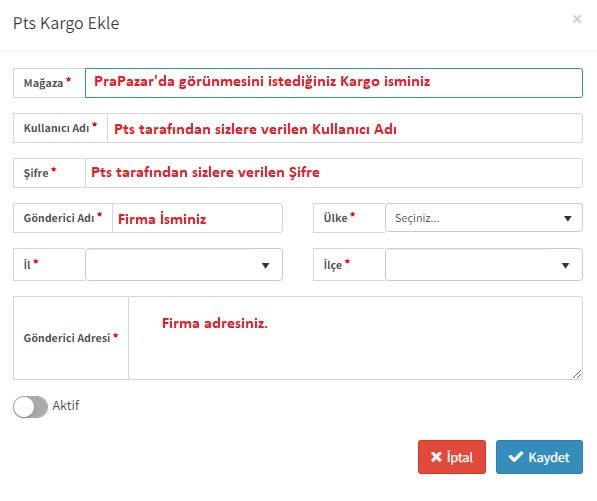Save with the Kaydet button
This screenshot has height=501, width=597.
(539, 457)
